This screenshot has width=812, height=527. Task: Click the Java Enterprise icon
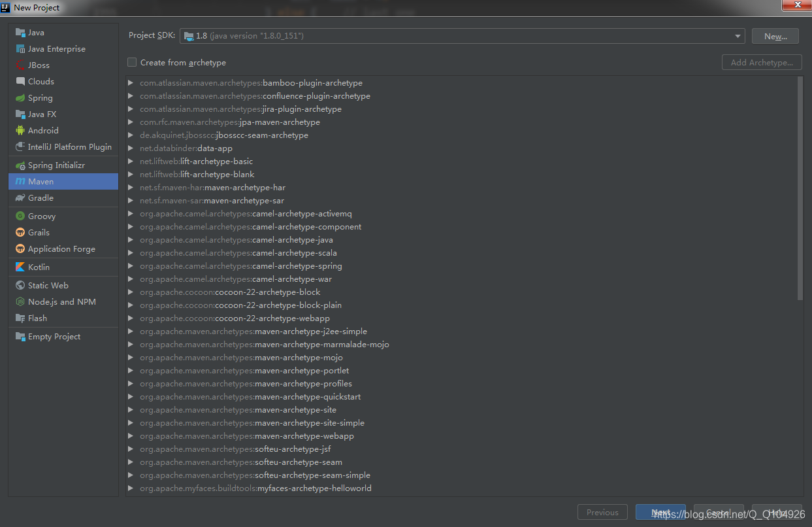(20, 49)
